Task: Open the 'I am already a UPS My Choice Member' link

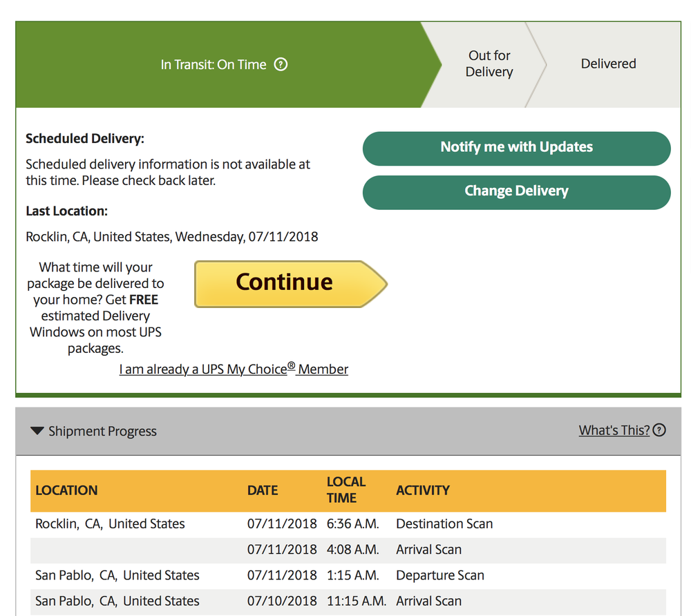Action: pyautogui.click(x=234, y=369)
